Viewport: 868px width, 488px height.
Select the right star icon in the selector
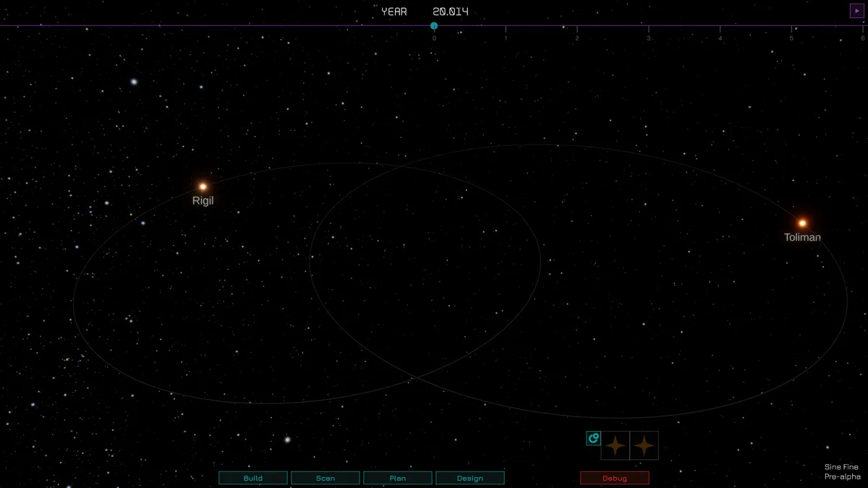click(x=644, y=445)
